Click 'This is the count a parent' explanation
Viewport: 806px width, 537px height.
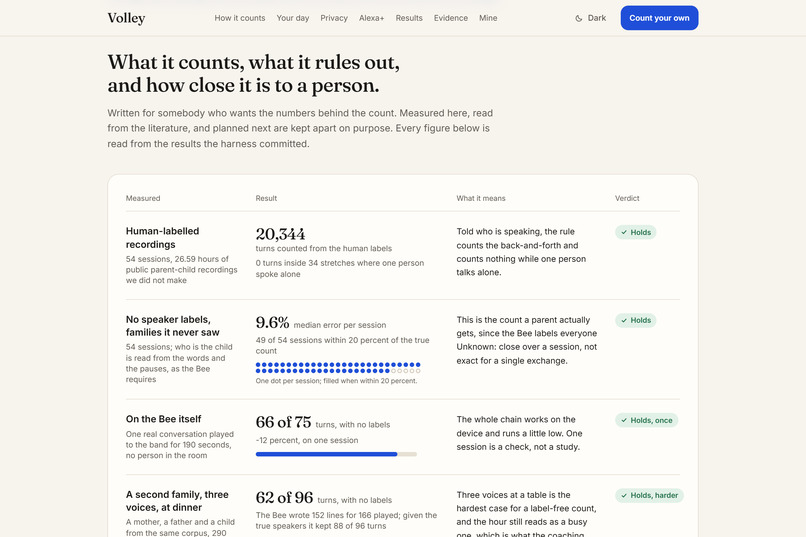point(527,340)
